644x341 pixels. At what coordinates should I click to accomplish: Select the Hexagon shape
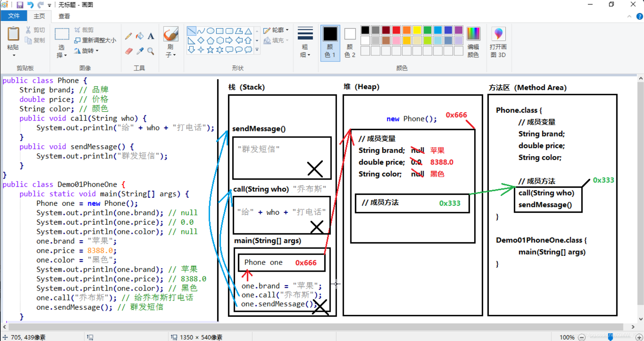click(220, 40)
